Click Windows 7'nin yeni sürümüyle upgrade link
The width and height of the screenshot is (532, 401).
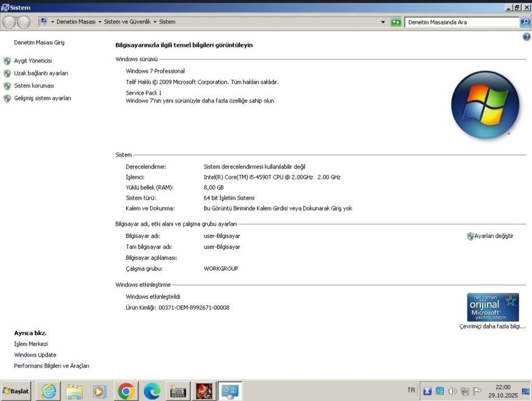coord(200,101)
